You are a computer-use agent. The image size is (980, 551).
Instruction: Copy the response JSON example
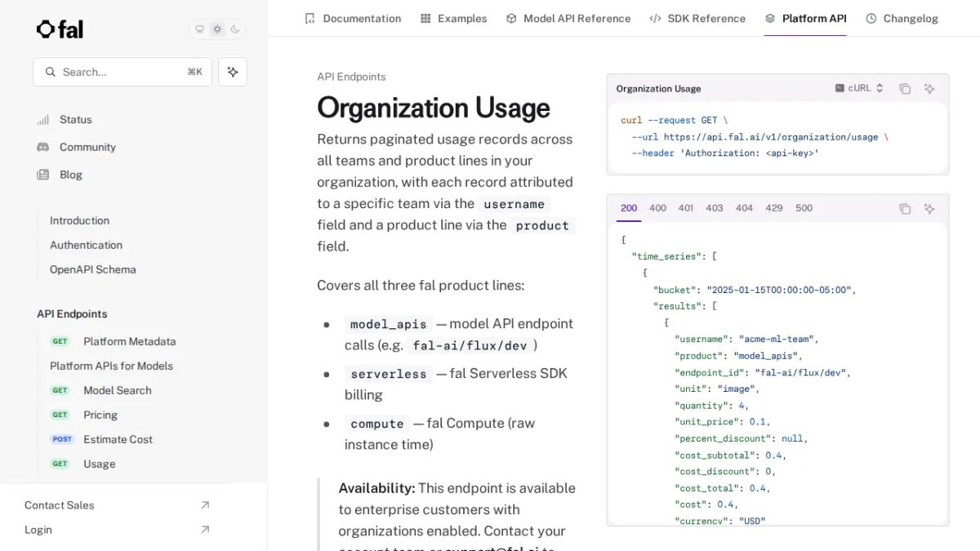coord(905,209)
